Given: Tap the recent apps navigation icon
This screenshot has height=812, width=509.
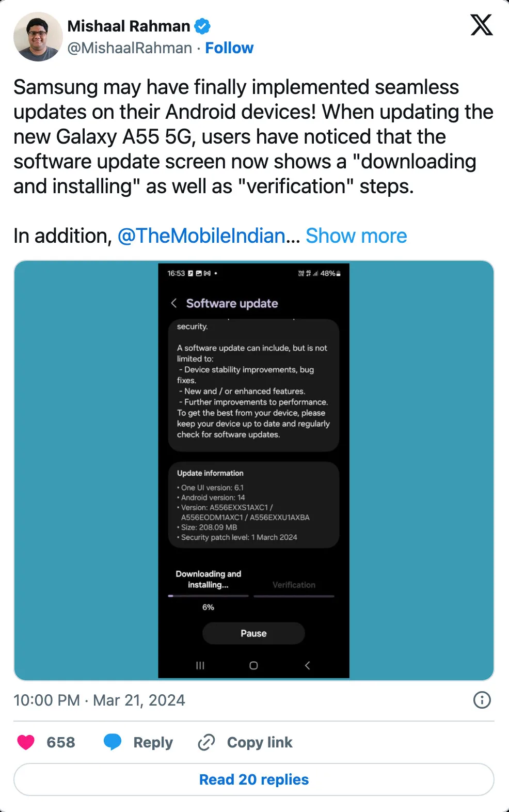Looking at the screenshot, I should coord(200,665).
